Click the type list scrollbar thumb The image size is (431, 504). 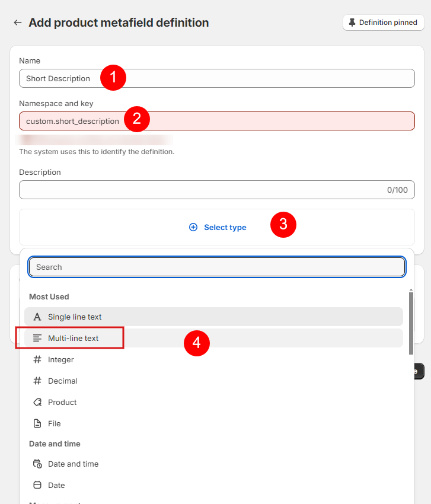(x=411, y=323)
